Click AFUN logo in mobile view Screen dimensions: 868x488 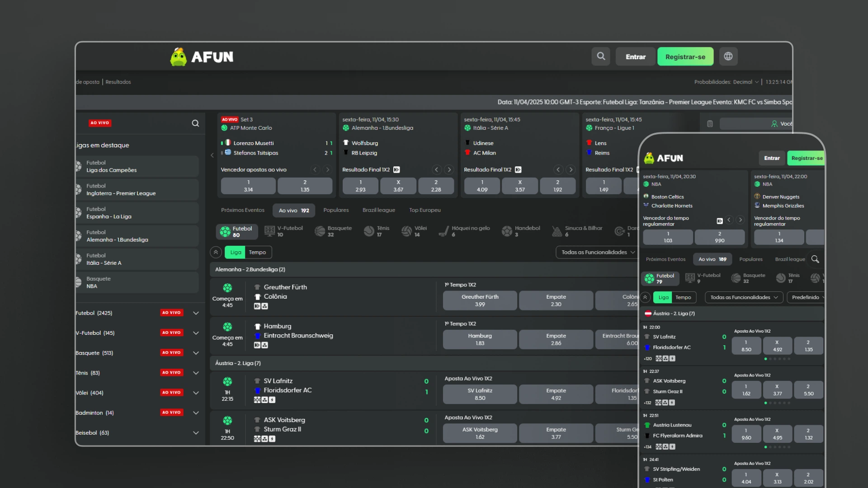tap(664, 158)
